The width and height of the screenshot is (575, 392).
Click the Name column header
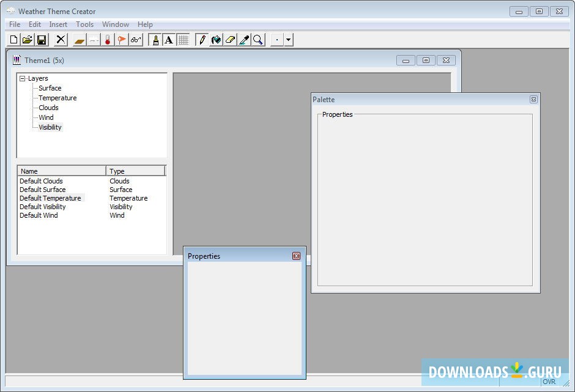pyautogui.click(x=28, y=171)
